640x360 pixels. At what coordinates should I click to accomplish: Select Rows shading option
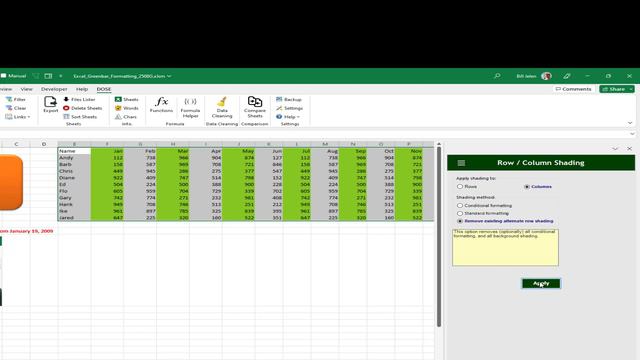pos(460,187)
